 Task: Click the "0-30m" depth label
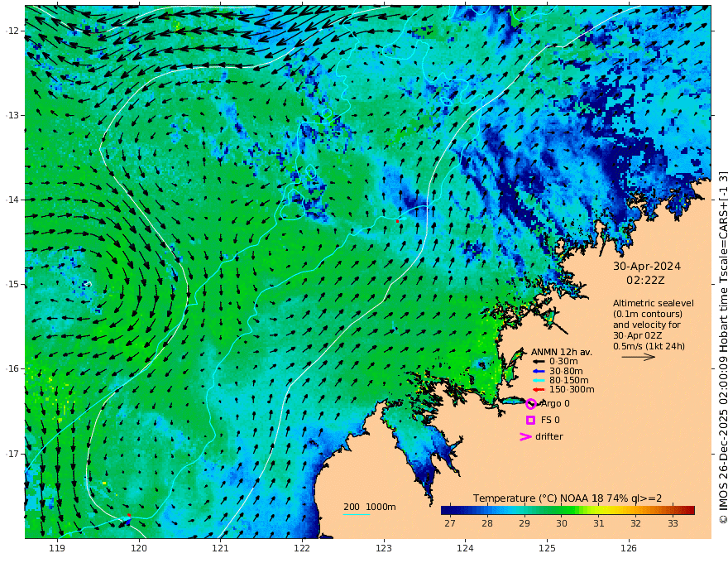pyautogui.click(x=563, y=362)
